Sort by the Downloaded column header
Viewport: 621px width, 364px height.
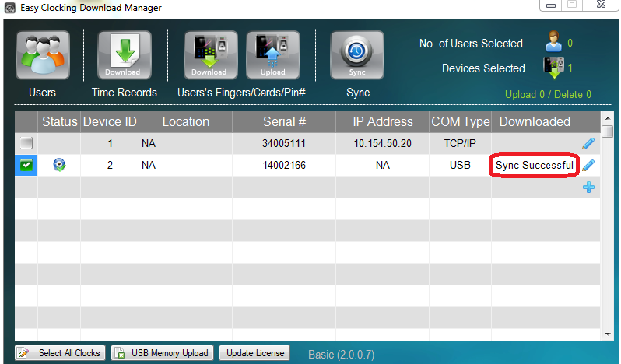point(535,121)
